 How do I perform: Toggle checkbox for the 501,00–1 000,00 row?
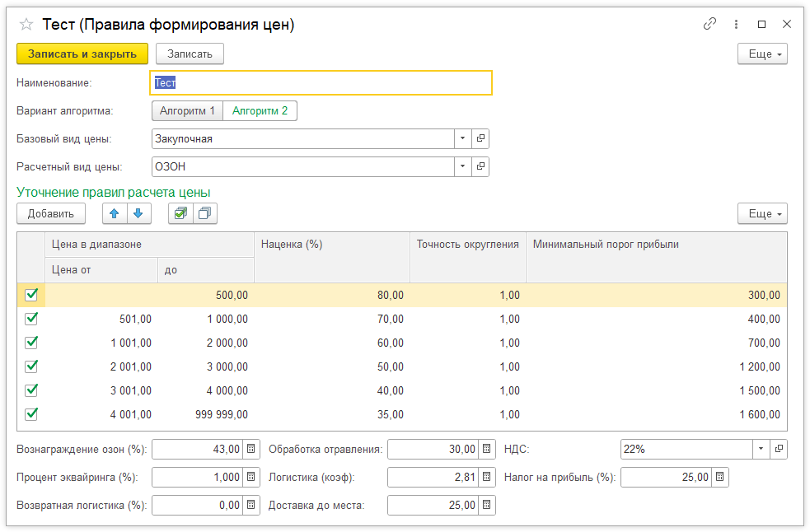click(x=31, y=319)
